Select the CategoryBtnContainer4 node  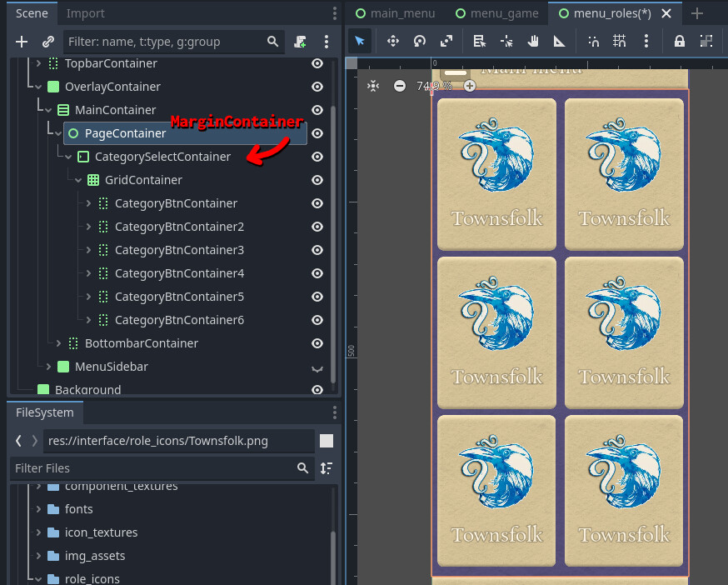tap(179, 273)
